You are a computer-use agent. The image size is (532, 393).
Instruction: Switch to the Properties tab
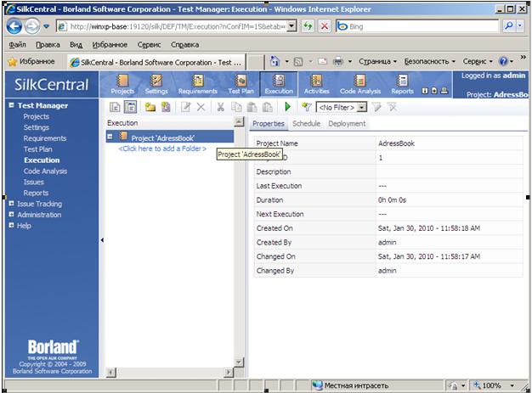click(x=269, y=124)
